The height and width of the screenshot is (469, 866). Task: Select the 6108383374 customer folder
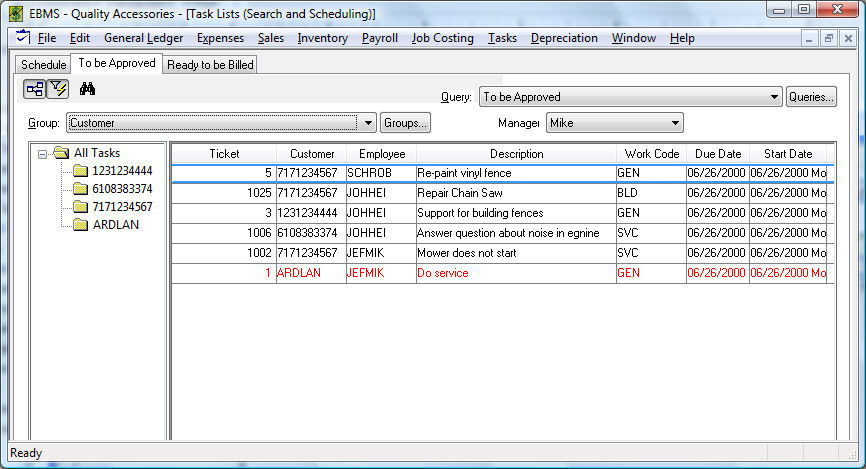[x=115, y=189]
